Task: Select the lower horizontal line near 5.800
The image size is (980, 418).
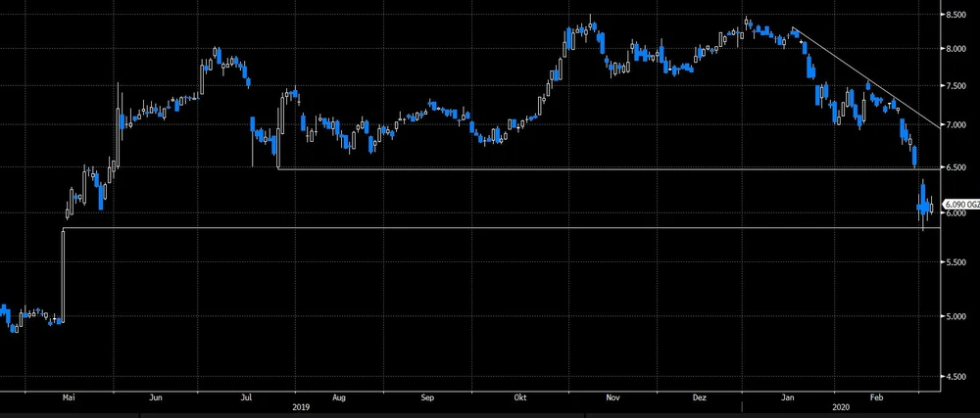Action: [490, 228]
